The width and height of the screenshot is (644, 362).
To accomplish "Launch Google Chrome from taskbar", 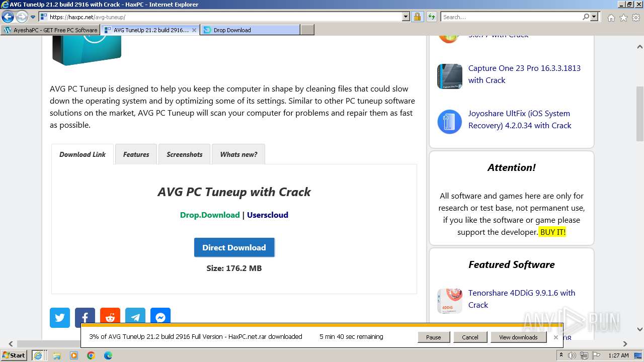I will click(x=91, y=355).
